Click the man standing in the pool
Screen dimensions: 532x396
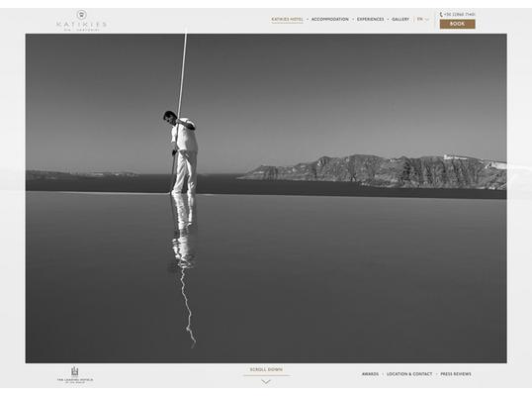coord(182,151)
